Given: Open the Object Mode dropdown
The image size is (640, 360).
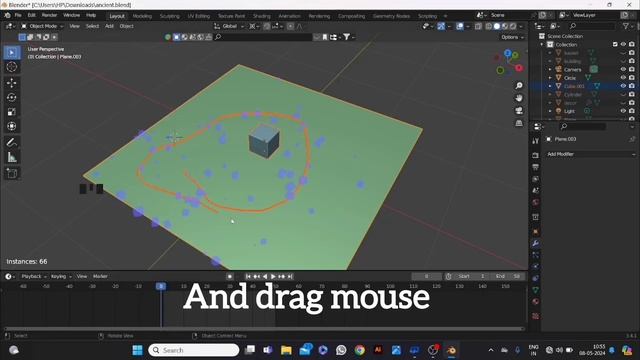Looking at the screenshot, I should (42, 26).
